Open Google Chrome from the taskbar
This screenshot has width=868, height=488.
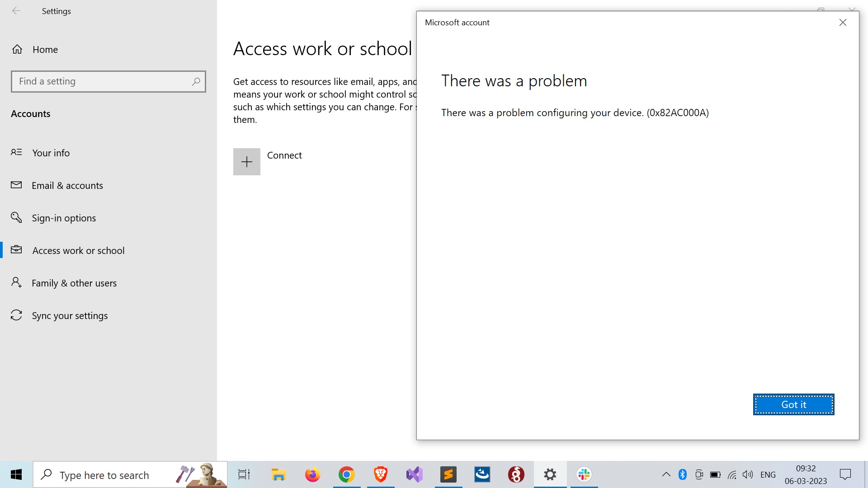346,474
